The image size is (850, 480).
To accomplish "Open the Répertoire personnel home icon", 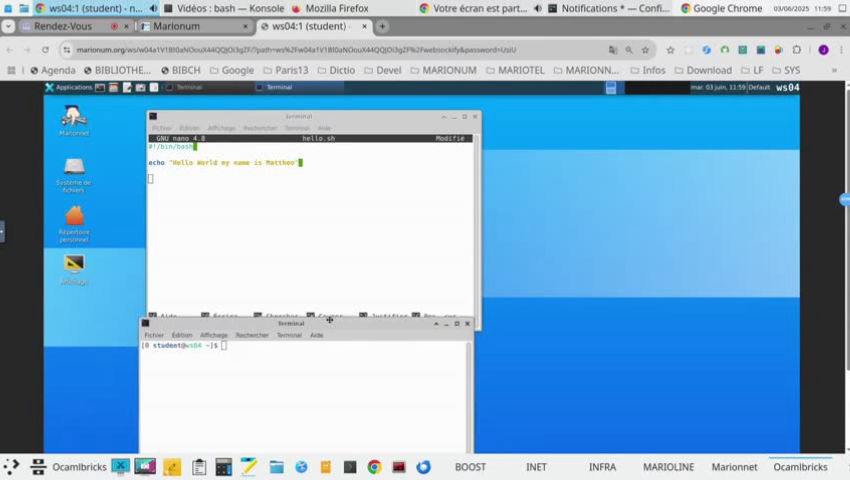I will pos(74,224).
